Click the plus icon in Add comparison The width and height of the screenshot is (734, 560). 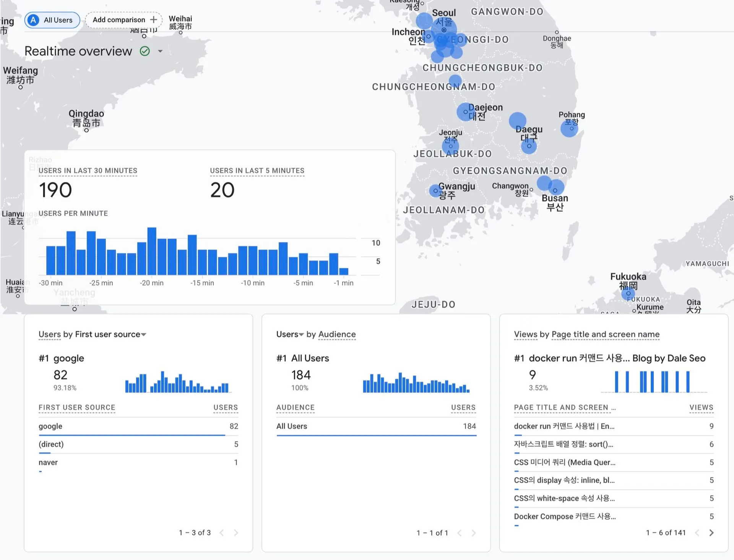click(154, 19)
